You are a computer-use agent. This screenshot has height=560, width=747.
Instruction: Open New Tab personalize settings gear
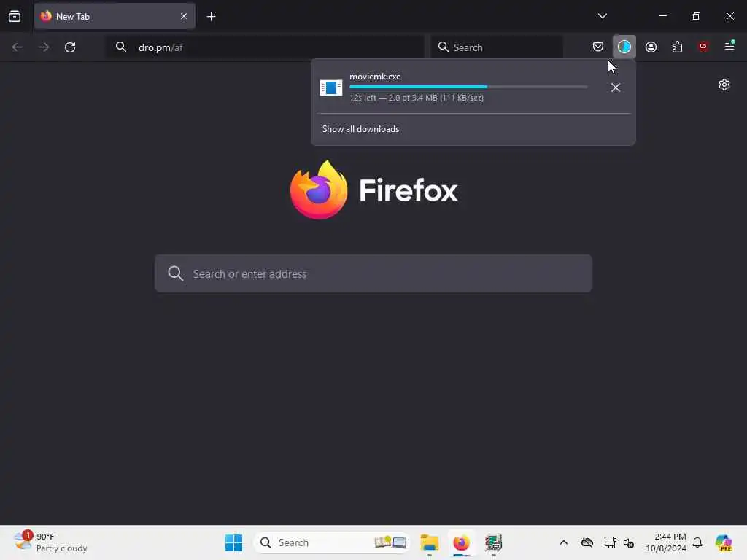724,85
